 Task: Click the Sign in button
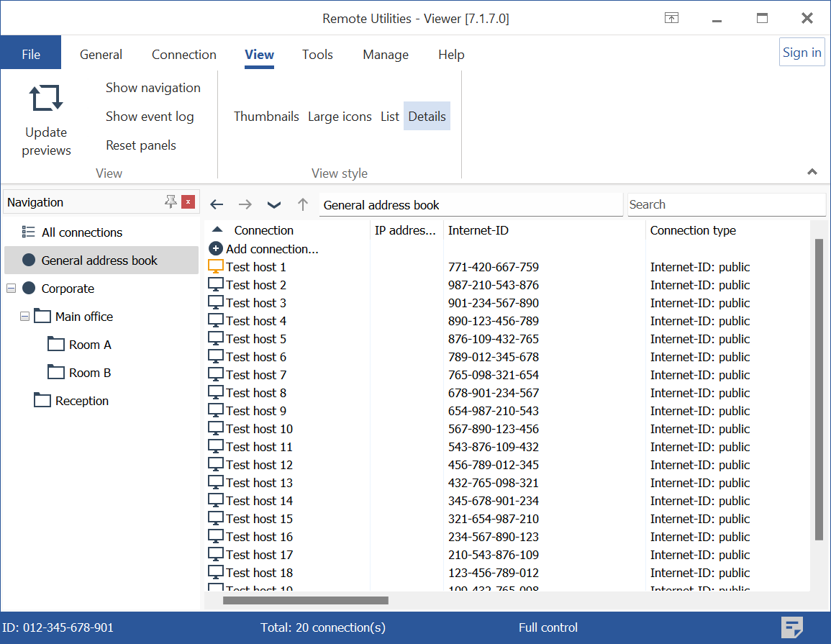click(802, 53)
